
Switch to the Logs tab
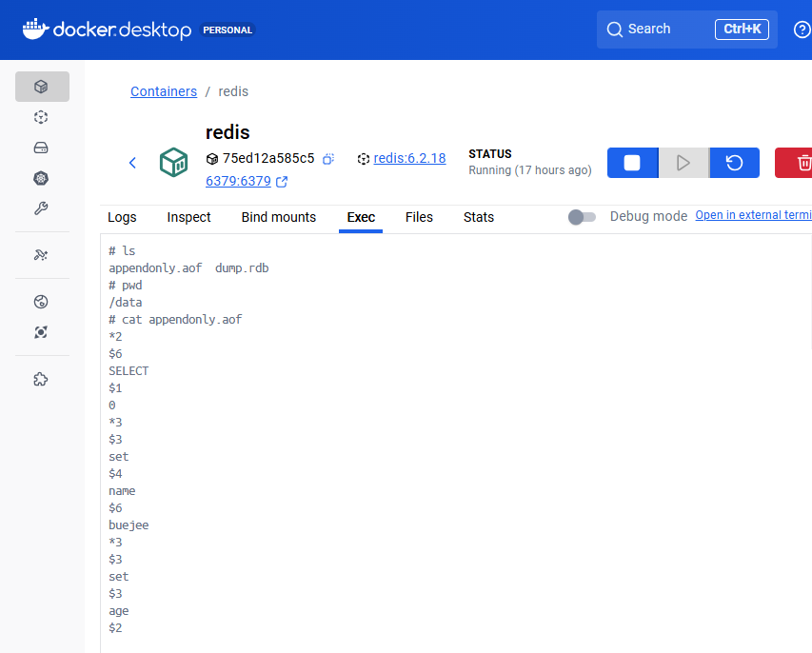pyautogui.click(x=122, y=217)
